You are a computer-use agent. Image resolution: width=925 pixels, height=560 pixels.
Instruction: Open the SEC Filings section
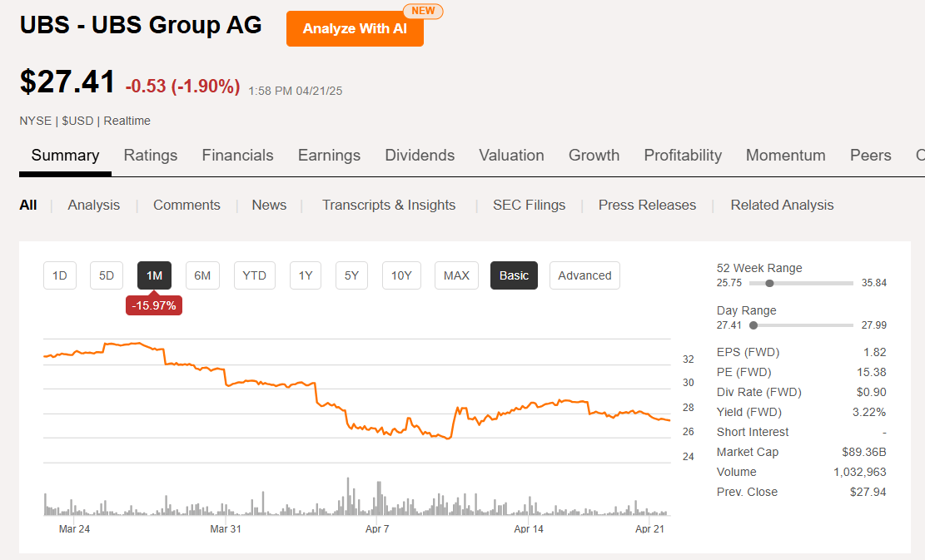click(529, 205)
